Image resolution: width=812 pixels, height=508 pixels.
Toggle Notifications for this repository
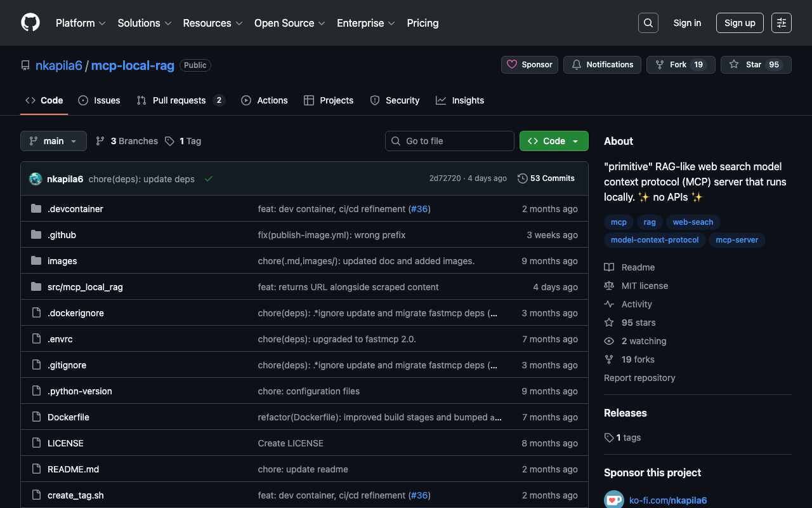click(x=602, y=65)
